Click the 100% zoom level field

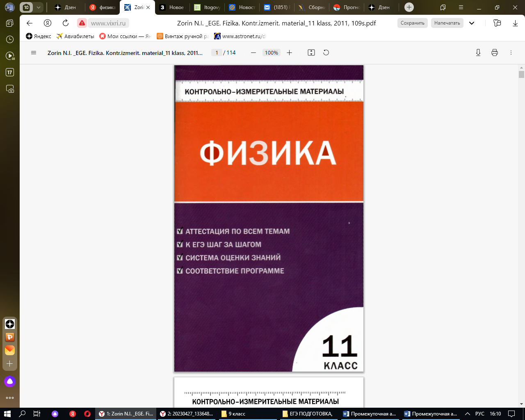pyautogui.click(x=272, y=52)
